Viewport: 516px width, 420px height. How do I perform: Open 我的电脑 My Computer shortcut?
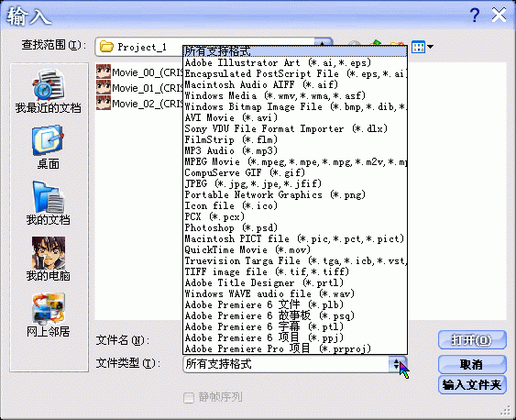[49, 259]
